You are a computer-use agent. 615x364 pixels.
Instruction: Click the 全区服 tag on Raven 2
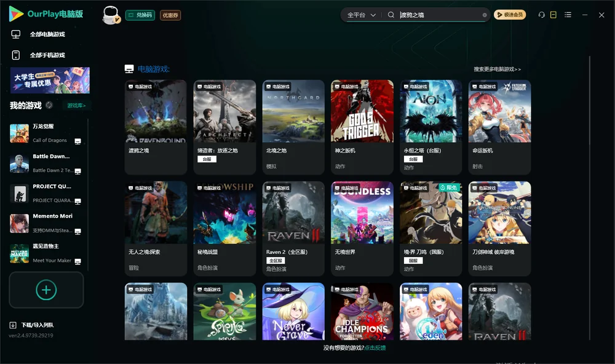[x=276, y=261]
